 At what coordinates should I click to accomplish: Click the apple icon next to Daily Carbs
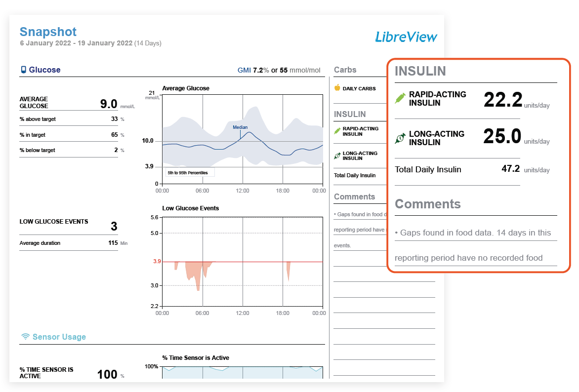tap(337, 88)
